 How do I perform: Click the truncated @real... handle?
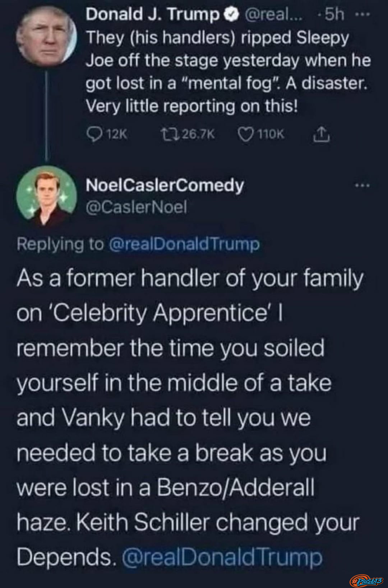coord(273,15)
